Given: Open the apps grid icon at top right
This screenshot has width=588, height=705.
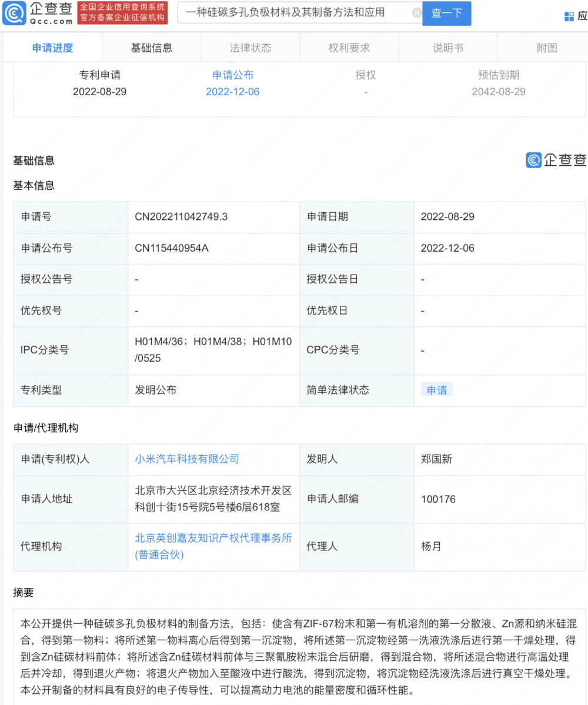Looking at the screenshot, I should pos(569,16).
